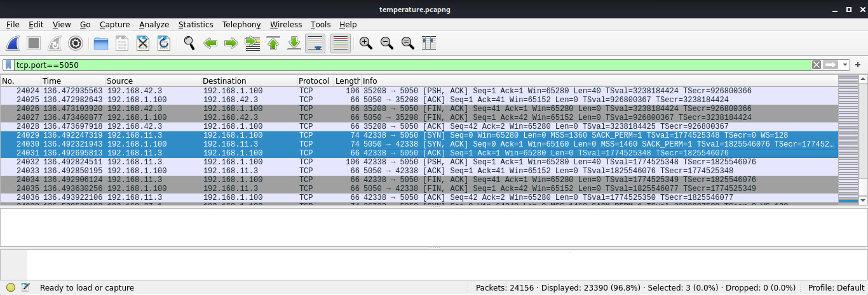Viewport: 868px width, 295px height.
Task: Click the display filter bookmark icon
Action: click(x=8, y=65)
